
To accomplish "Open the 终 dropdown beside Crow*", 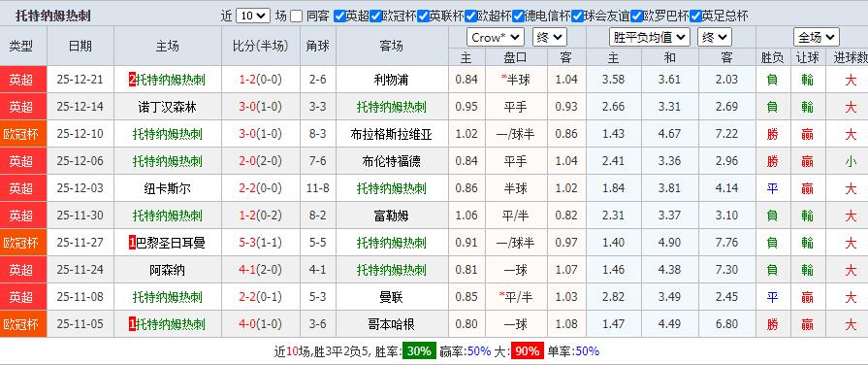I will pyautogui.click(x=550, y=38).
